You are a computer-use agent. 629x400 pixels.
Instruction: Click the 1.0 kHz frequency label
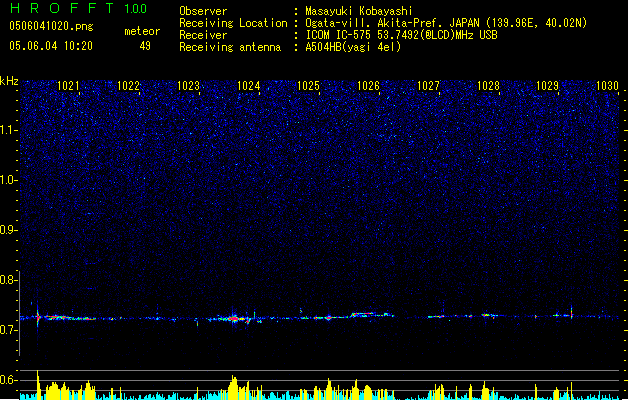click(x=8, y=180)
